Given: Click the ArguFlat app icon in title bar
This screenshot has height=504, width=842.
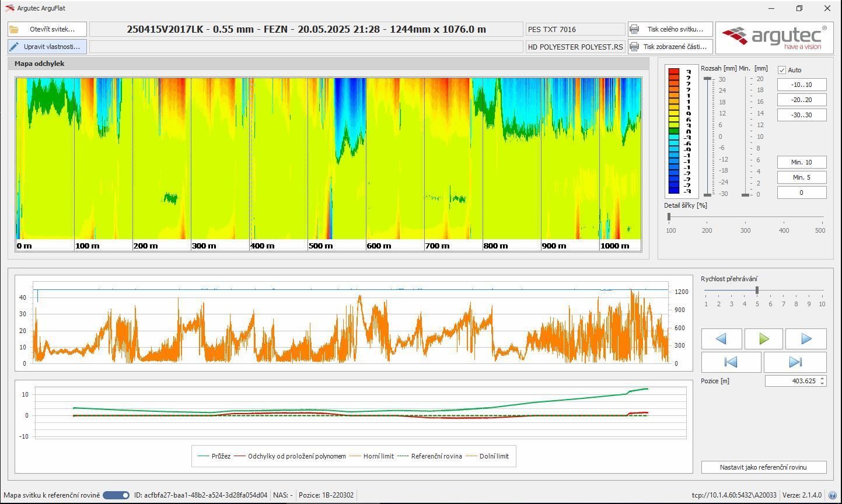Looking at the screenshot, I should pyautogui.click(x=9, y=8).
